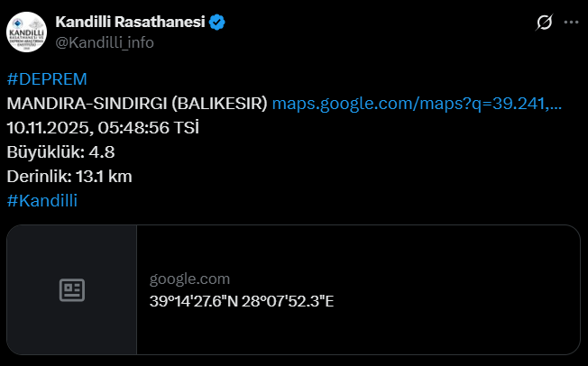Click the Kandilli Rasathanesi display name

[129, 23]
